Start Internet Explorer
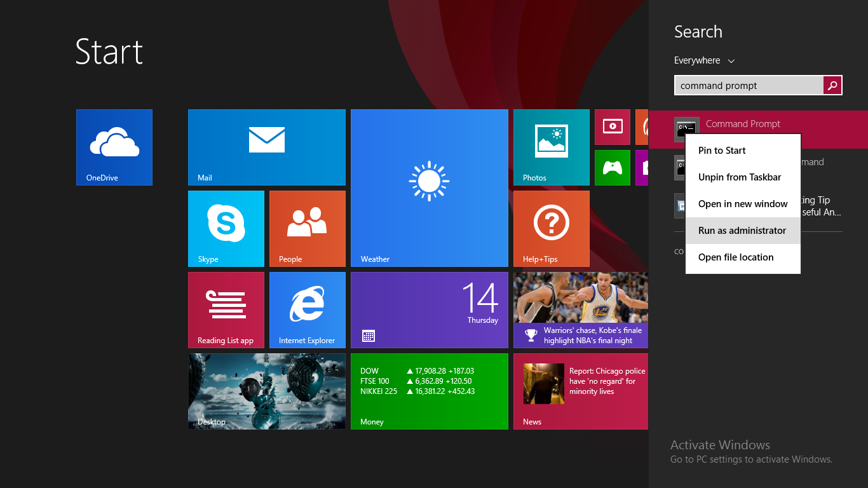Viewport: 868px width, 488px height. [307, 309]
